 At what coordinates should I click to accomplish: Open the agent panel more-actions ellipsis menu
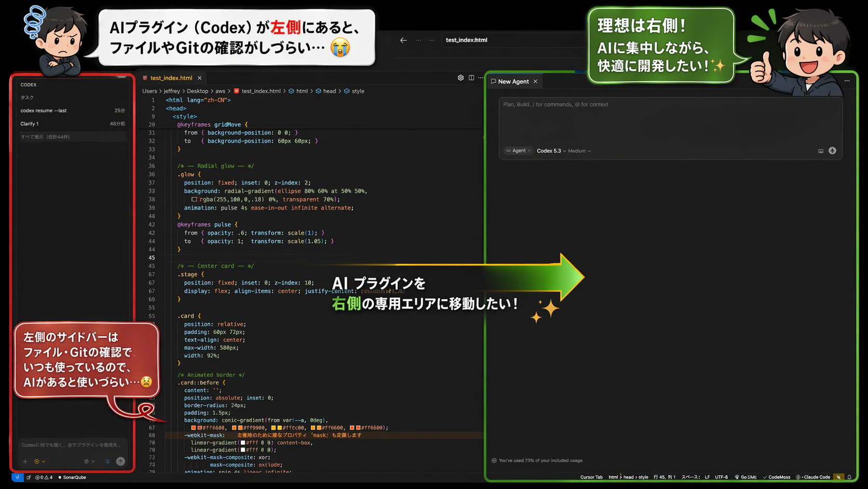tap(847, 81)
